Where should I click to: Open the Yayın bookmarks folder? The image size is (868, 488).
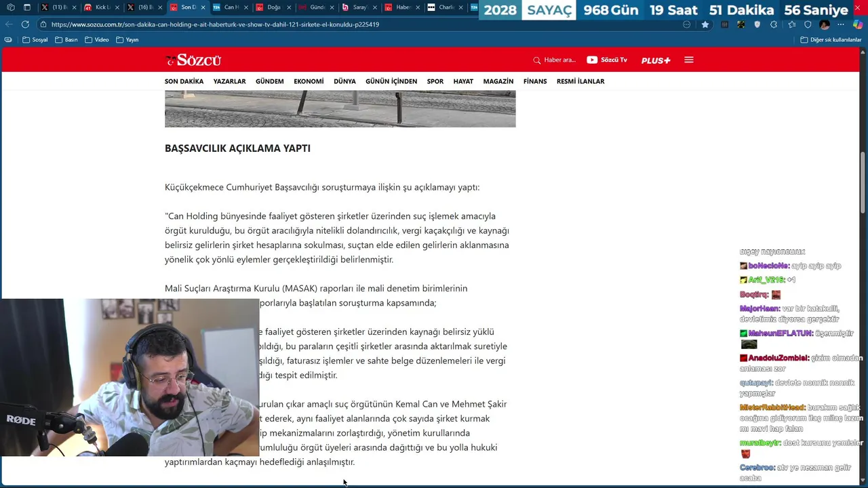click(x=127, y=40)
